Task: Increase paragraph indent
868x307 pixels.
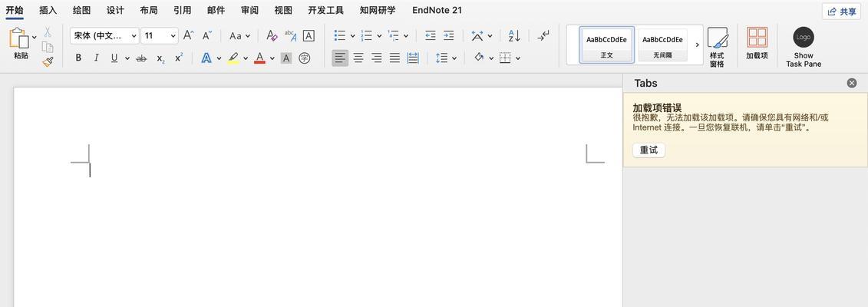Action: point(448,35)
